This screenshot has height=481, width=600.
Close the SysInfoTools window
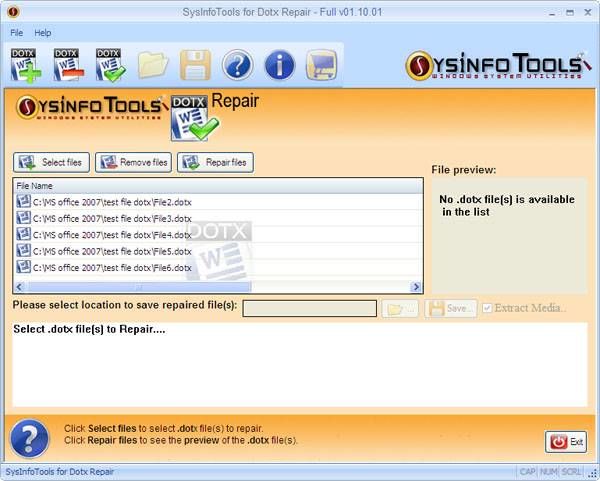[588, 13]
